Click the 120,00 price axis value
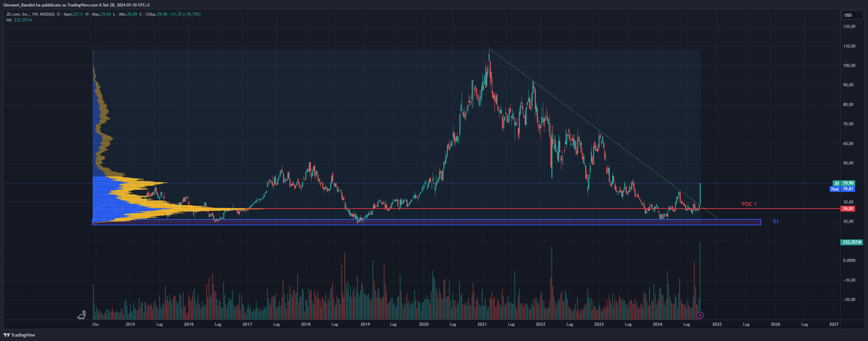 point(849,26)
